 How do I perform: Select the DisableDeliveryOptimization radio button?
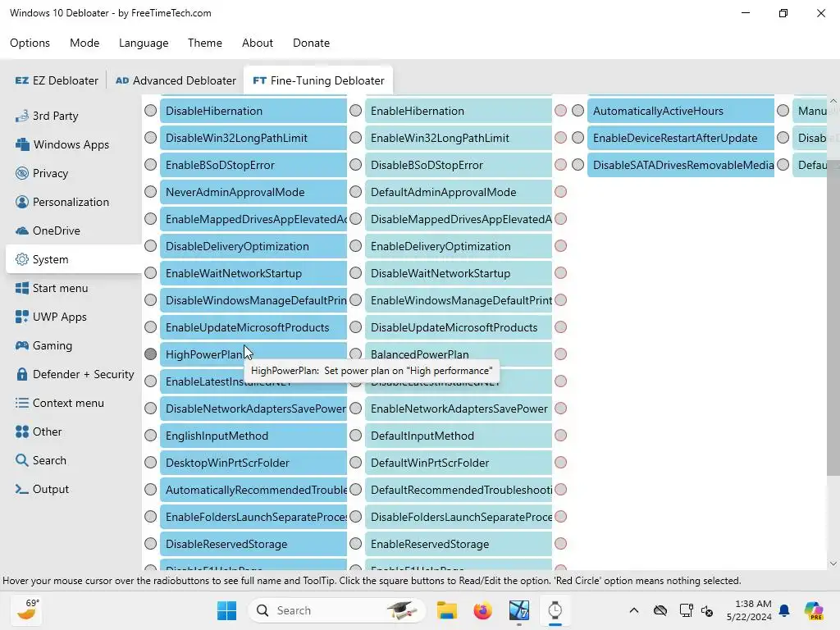pyautogui.click(x=151, y=246)
